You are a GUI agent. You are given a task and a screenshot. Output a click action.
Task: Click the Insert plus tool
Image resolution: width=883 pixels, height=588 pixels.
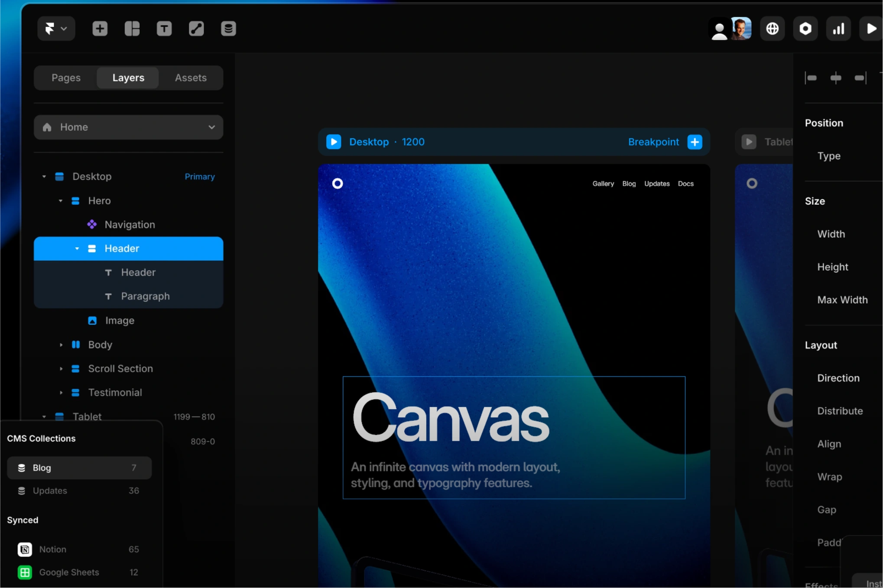click(100, 29)
